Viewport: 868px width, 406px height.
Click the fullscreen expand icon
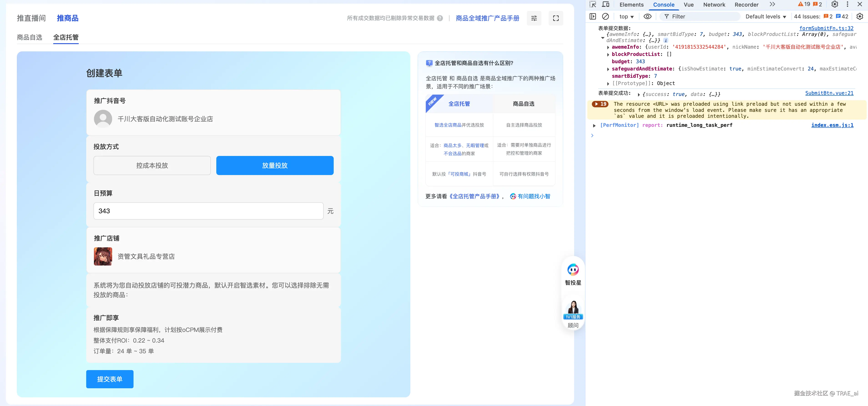click(556, 18)
